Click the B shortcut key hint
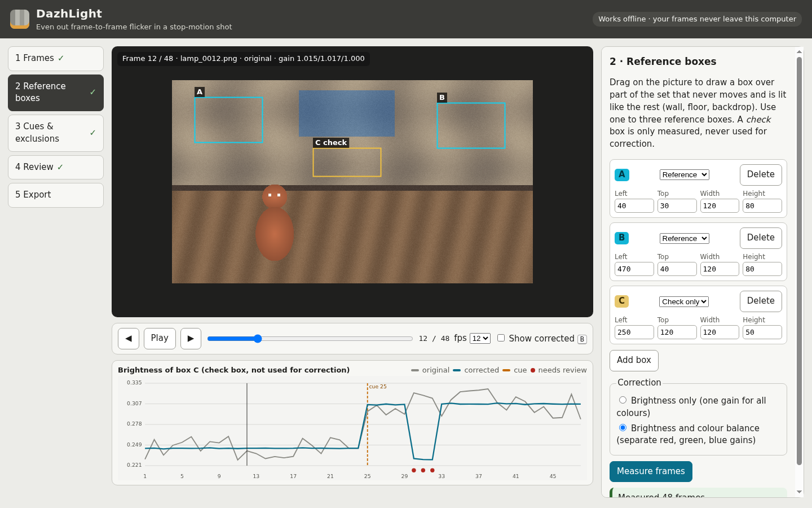Image resolution: width=812 pixels, height=508 pixels. tap(582, 339)
